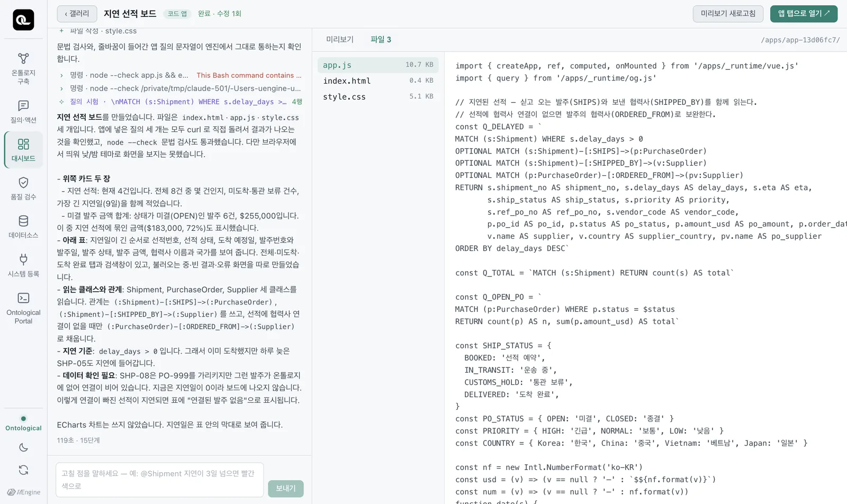Open the index.html file
This screenshot has width=847, height=504.
378,81
